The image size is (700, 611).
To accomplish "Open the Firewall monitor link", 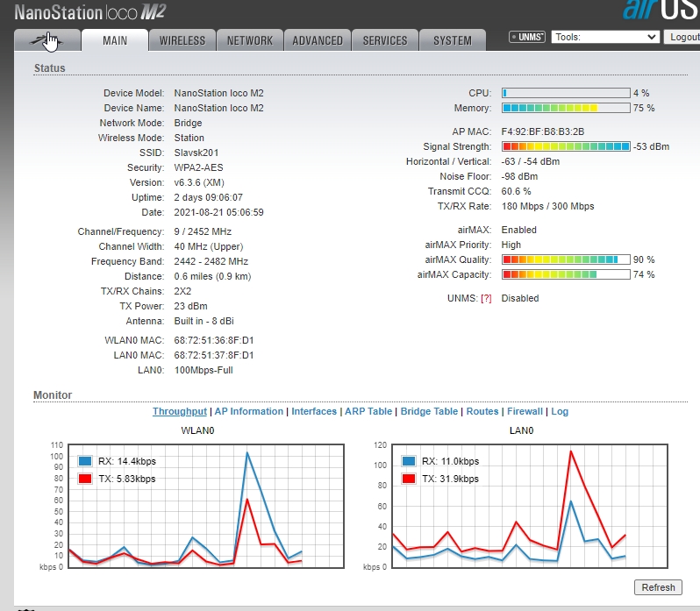I will point(525,411).
